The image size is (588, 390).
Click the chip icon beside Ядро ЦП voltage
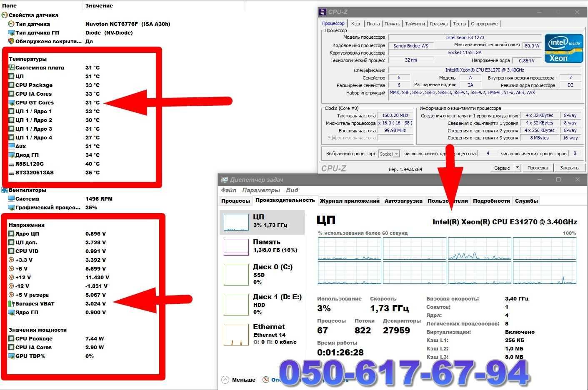[11, 234]
